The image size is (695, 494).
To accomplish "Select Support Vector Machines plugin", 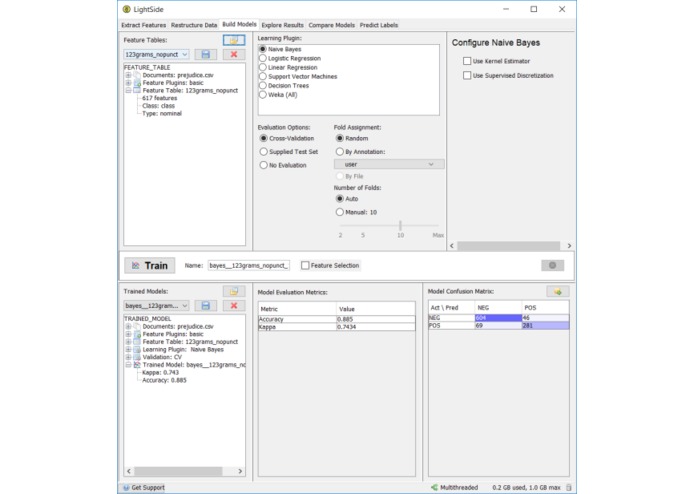I will click(263, 76).
